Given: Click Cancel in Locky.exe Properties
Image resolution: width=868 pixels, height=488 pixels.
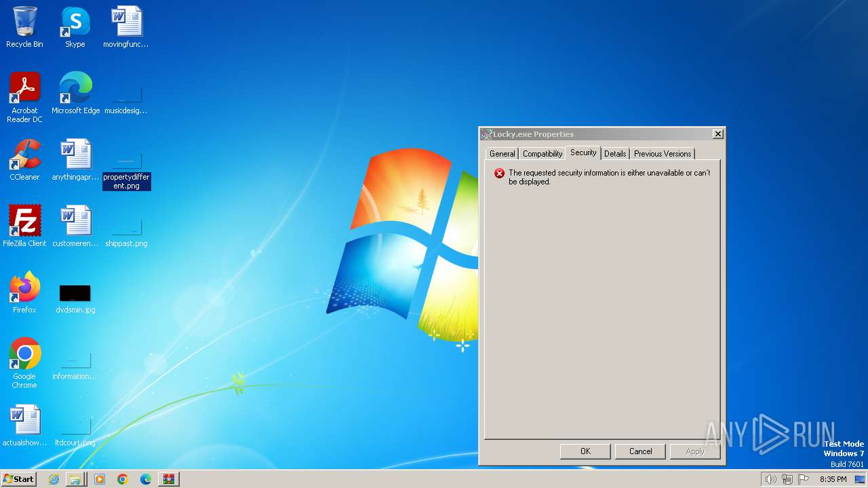Looking at the screenshot, I should (x=640, y=451).
